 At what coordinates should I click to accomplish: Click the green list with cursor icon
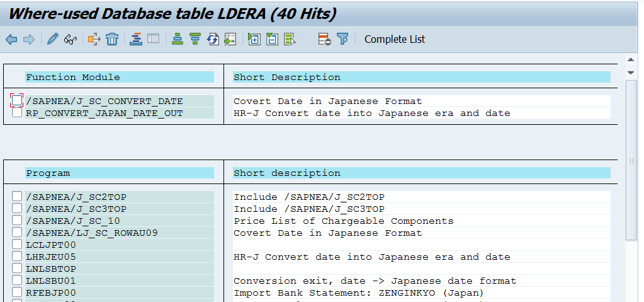290,40
